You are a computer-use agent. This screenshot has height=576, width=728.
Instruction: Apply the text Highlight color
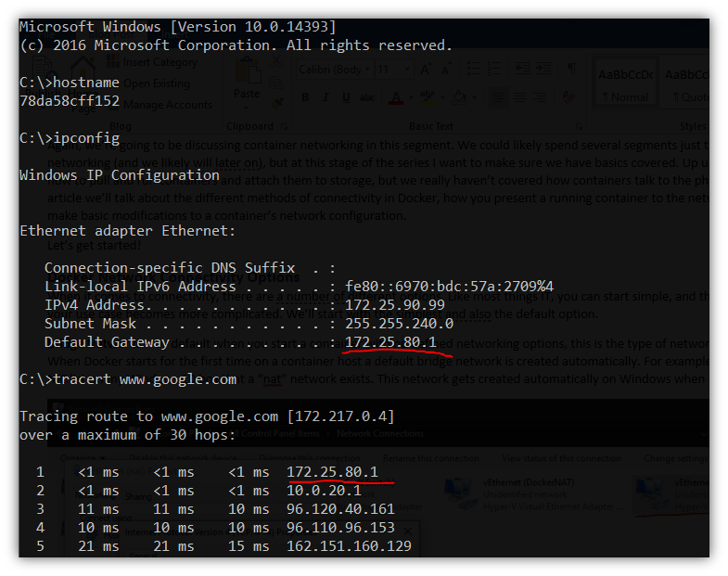427,97
